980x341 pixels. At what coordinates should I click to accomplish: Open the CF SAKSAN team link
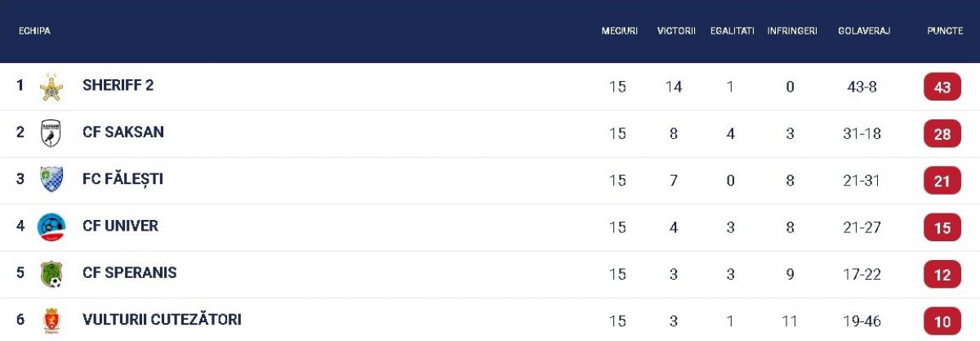tap(123, 132)
